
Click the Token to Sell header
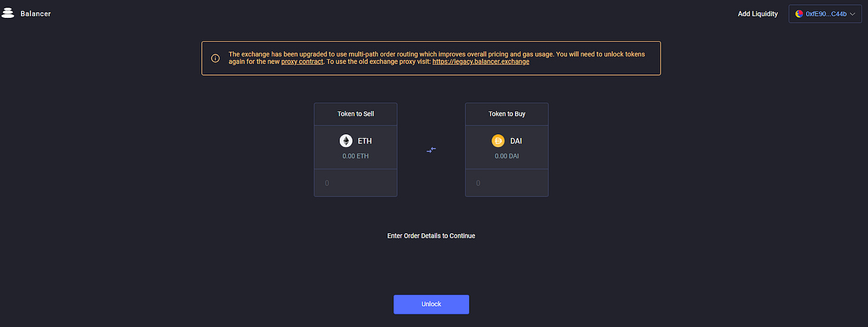click(x=355, y=114)
